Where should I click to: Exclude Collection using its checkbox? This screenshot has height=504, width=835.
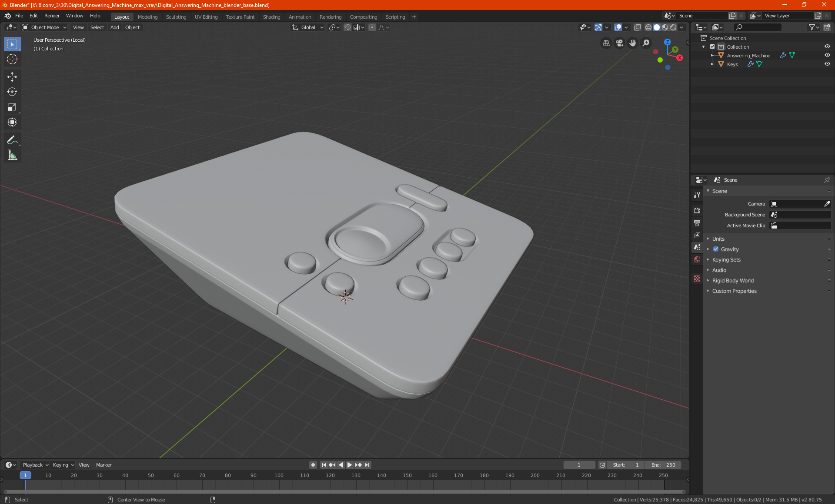click(x=712, y=46)
